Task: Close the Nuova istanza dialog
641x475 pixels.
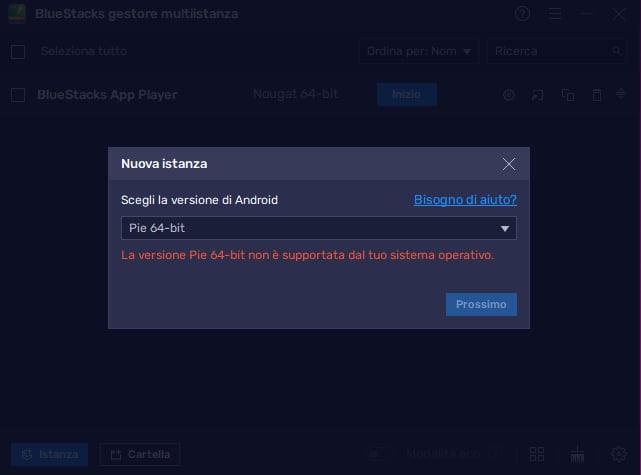Action: point(509,164)
